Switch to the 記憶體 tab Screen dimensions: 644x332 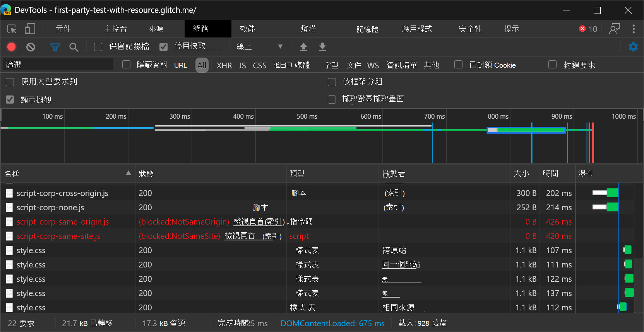[x=367, y=29]
